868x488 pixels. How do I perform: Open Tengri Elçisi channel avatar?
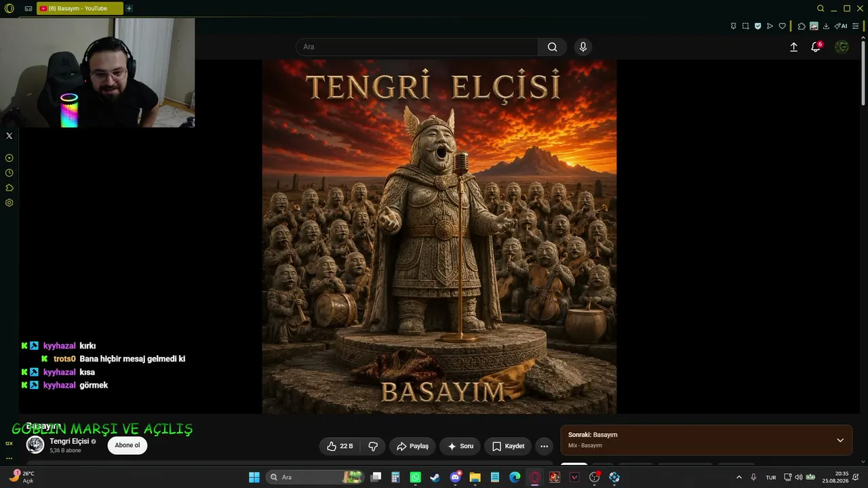(x=35, y=445)
